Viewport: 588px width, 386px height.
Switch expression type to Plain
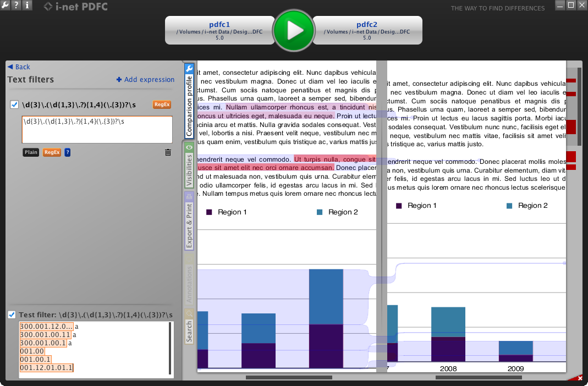pos(31,152)
